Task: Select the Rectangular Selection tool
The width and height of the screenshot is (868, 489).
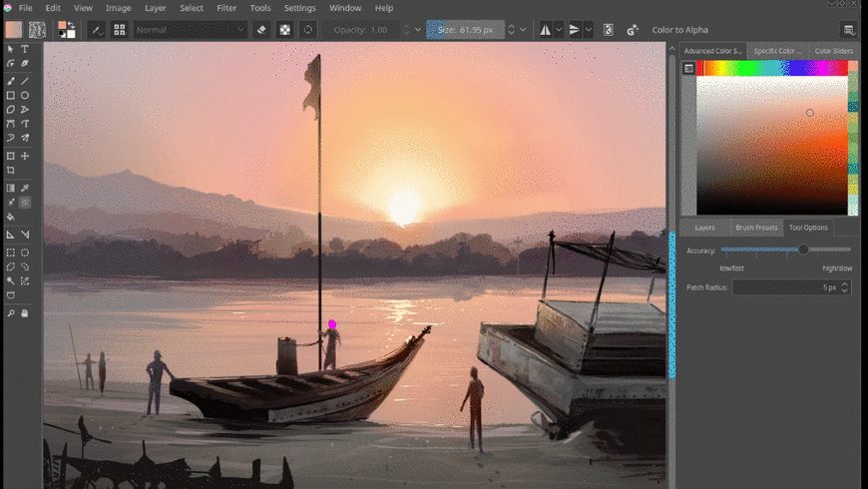Action: tap(11, 252)
